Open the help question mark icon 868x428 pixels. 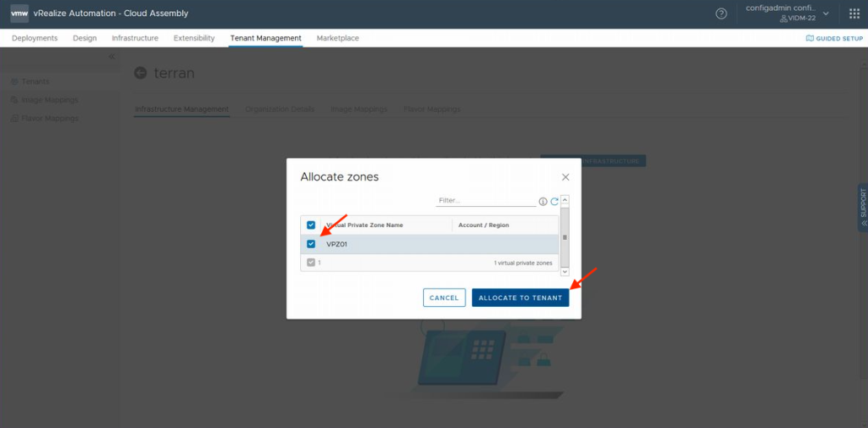point(721,14)
